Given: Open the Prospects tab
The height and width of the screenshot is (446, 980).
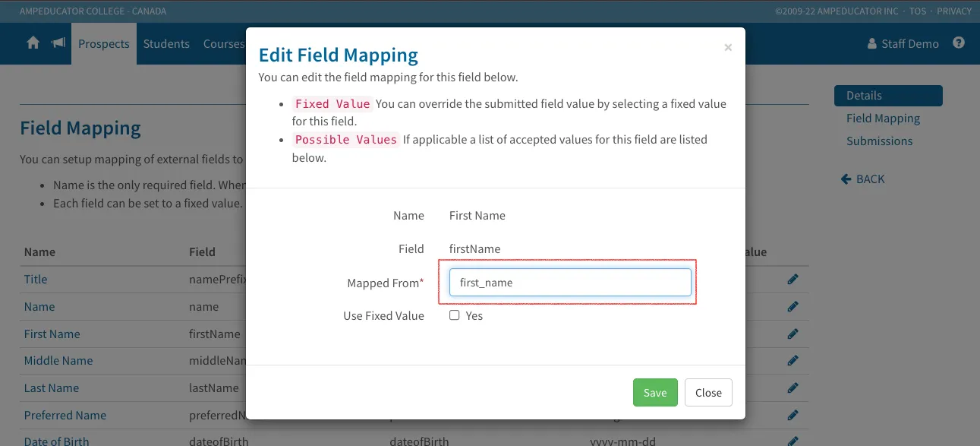Looking at the screenshot, I should pyautogui.click(x=104, y=43).
